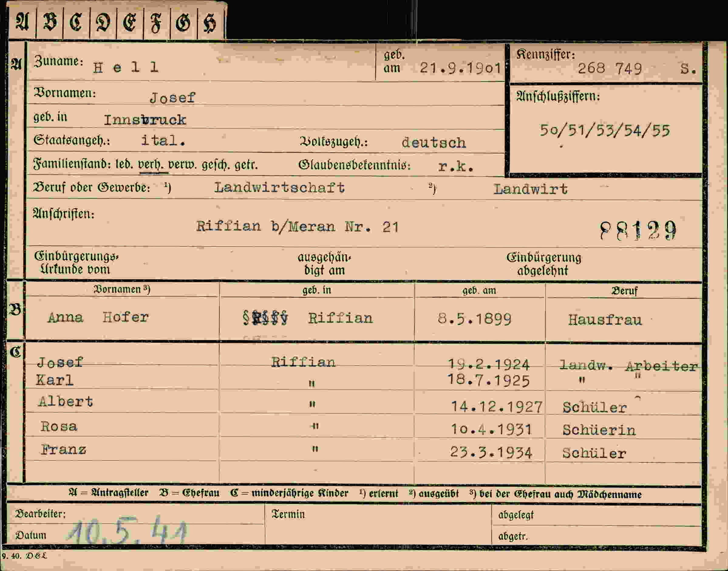The height and width of the screenshot is (571, 728).
Task: Click the 'abgelegt' label
Action: click(x=516, y=515)
